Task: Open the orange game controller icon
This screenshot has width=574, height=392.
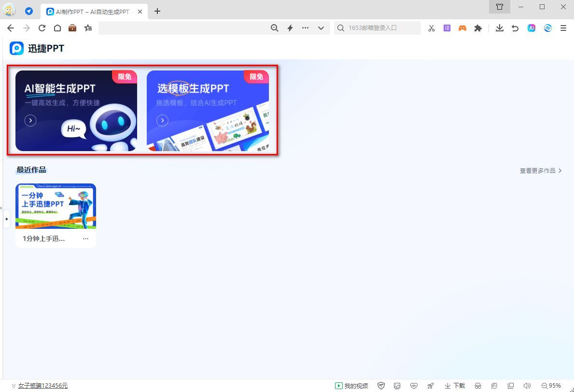Action: click(x=462, y=28)
